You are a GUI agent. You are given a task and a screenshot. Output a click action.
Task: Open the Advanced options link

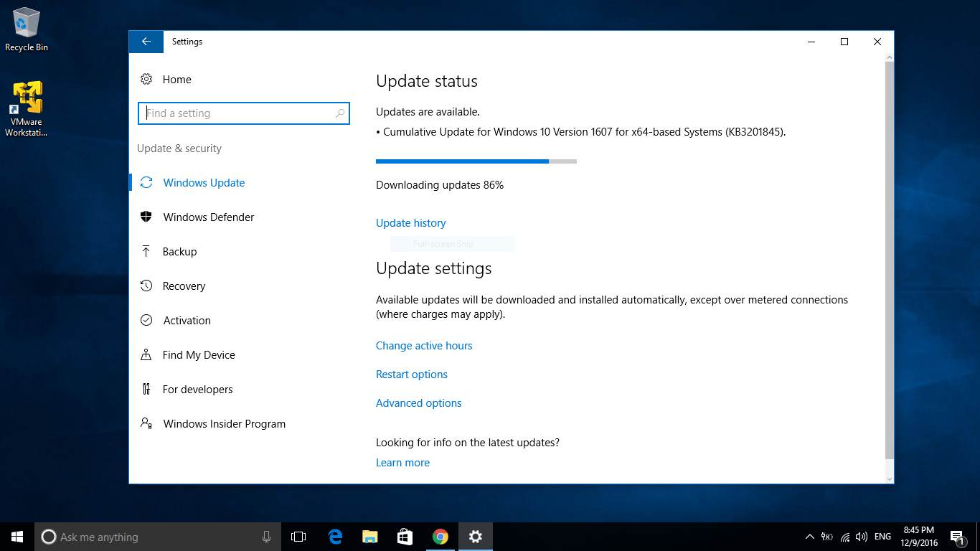(419, 403)
